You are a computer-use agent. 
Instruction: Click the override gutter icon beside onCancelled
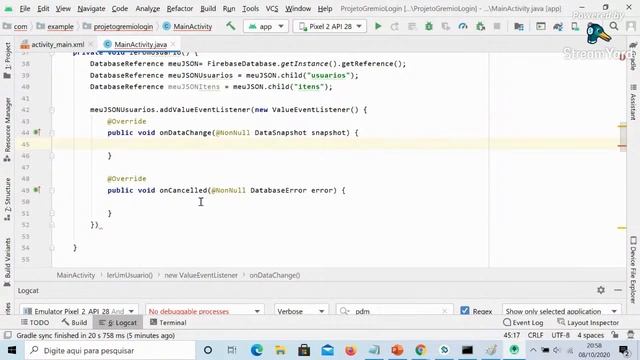37,190
